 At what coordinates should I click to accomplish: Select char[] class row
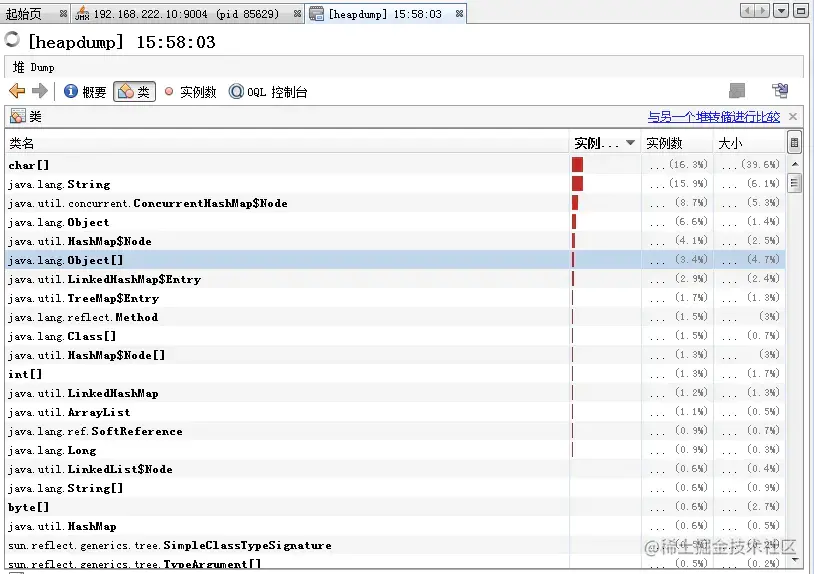395,165
